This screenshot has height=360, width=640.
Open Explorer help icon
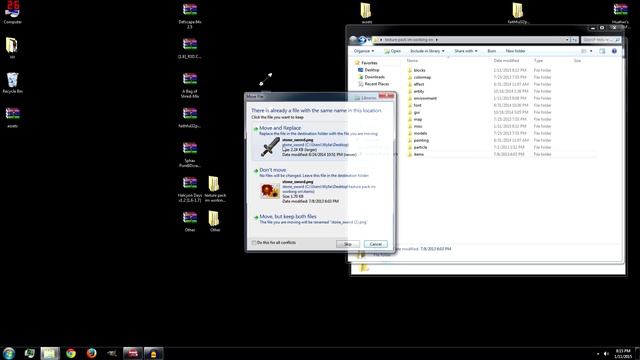pyautogui.click(x=614, y=51)
